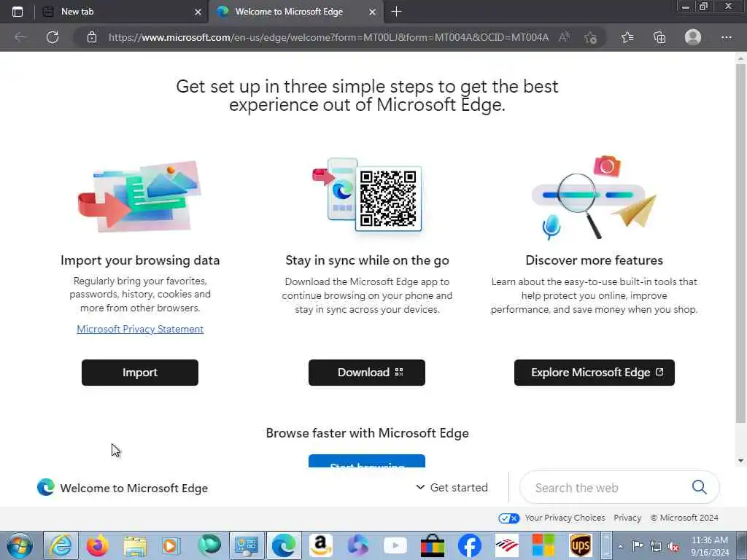This screenshot has width=747, height=560.
Task: Open Amazon shortcut in taskbar
Action: pyautogui.click(x=321, y=545)
